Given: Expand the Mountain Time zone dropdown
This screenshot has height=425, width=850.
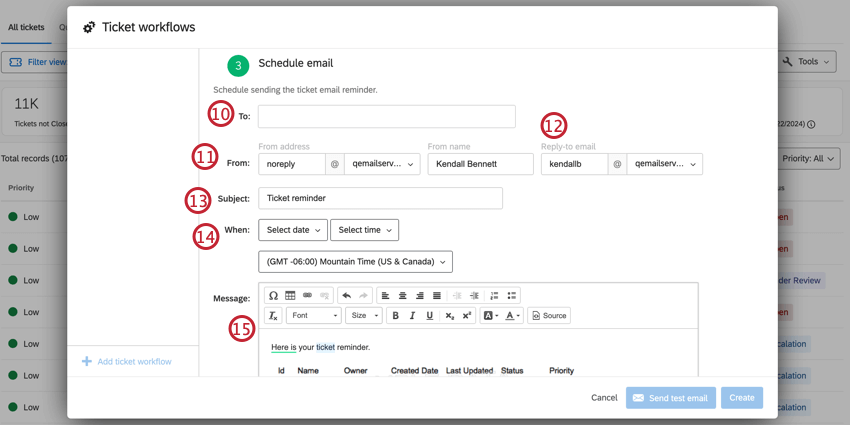Looking at the screenshot, I should point(356,261).
